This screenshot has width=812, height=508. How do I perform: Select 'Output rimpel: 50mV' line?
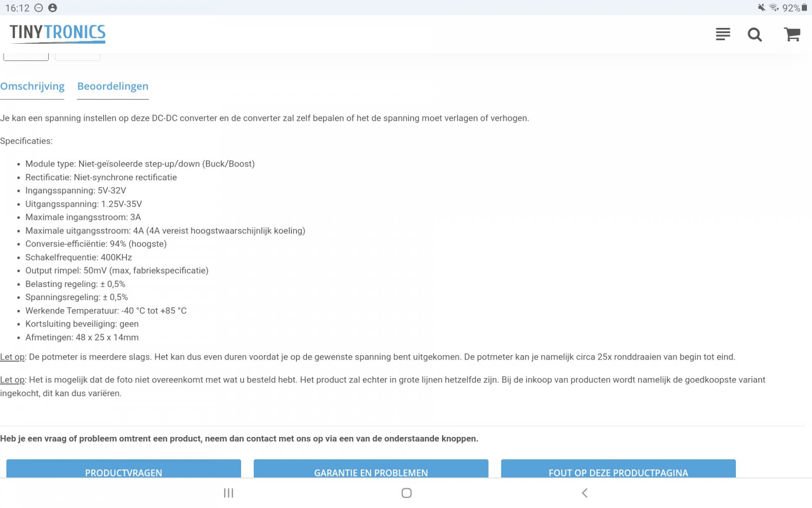[117, 270]
